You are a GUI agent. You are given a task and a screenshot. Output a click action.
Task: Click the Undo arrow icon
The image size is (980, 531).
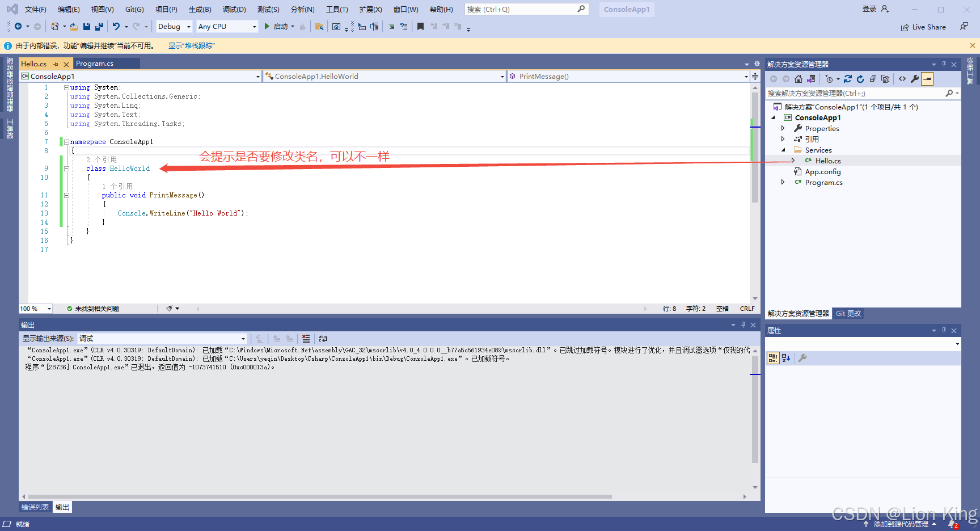[x=116, y=27]
